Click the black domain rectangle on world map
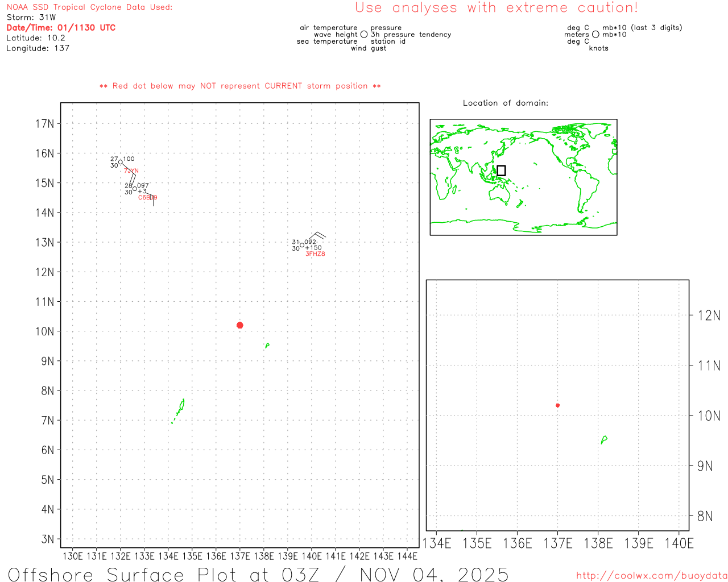This screenshot has height=582, width=728. pyautogui.click(x=501, y=171)
